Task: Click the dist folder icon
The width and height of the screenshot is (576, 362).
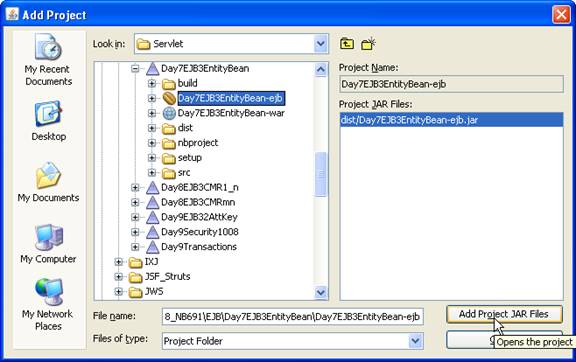Action: point(169,128)
